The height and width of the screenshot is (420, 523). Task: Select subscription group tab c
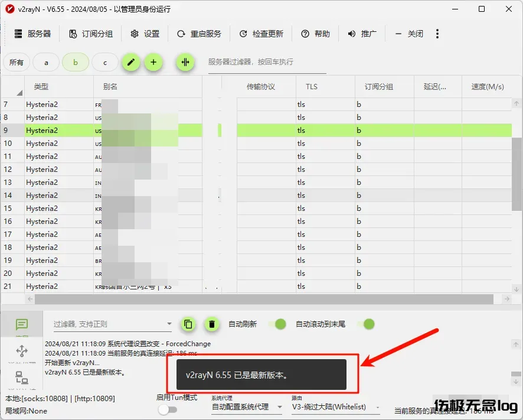tap(104, 62)
